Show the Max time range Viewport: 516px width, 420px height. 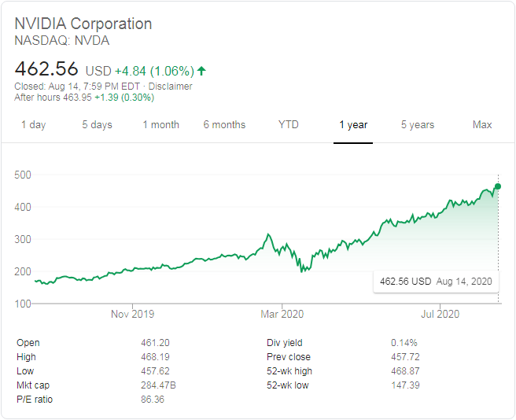(x=482, y=125)
